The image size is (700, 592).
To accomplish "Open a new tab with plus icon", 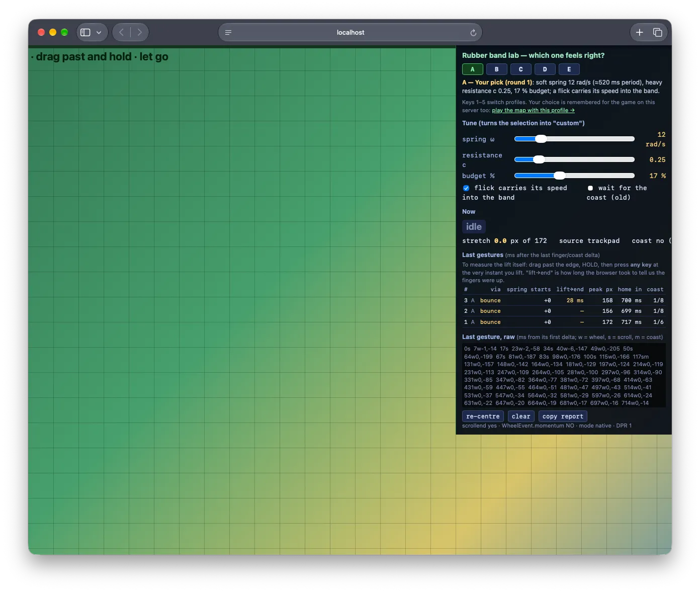I will click(x=640, y=32).
